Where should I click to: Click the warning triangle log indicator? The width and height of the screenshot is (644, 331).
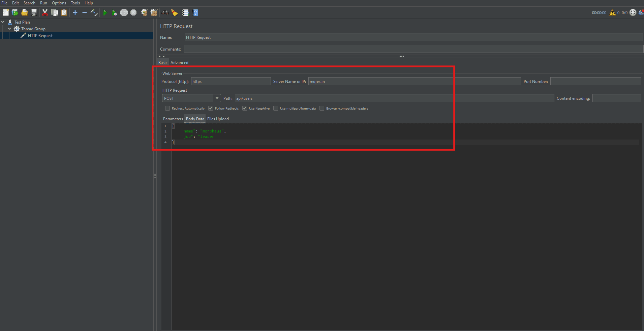612,12
